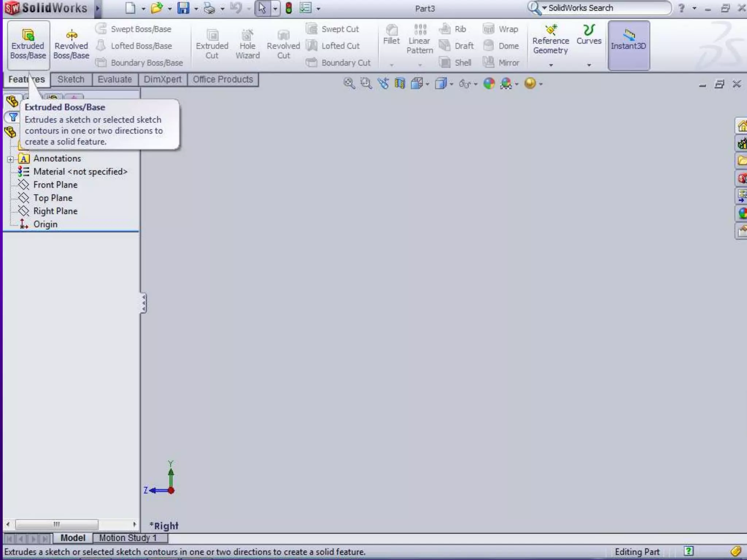Open the Motion Study 1 tab
This screenshot has width=747, height=560.
click(x=128, y=538)
